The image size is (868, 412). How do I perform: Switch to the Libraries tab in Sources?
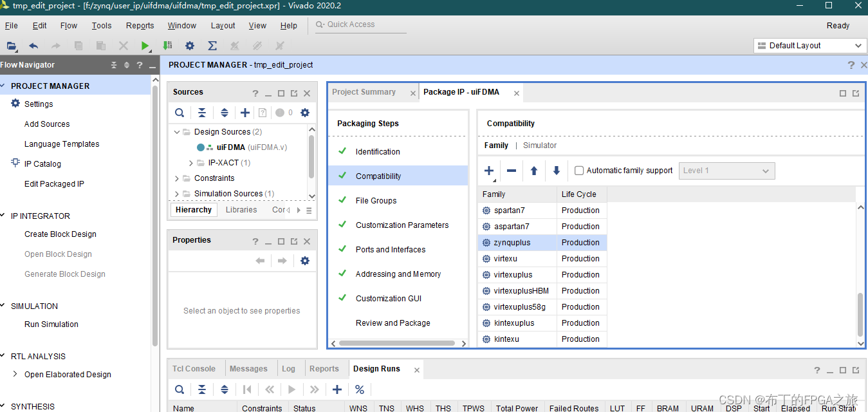click(241, 210)
